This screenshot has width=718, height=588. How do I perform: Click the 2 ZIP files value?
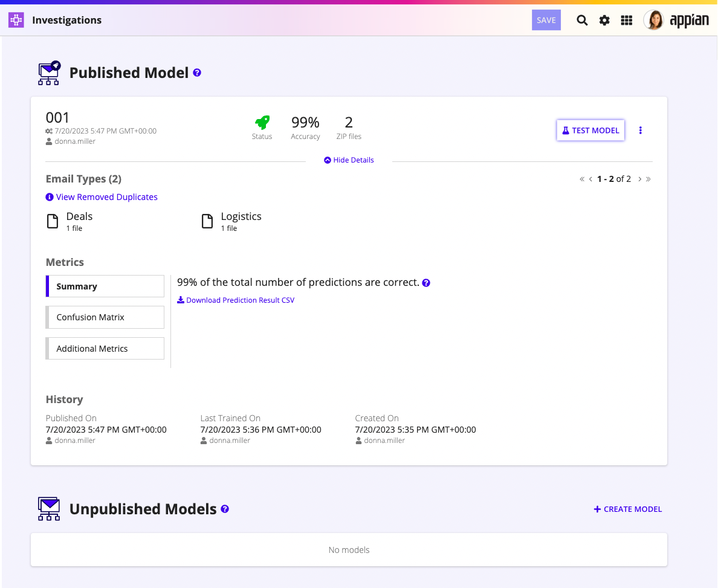(x=349, y=122)
